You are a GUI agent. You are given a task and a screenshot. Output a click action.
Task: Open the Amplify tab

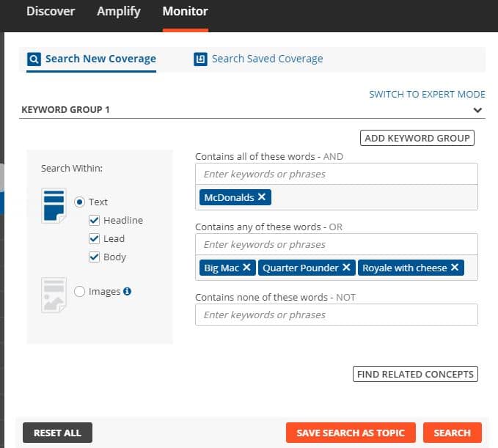(x=119, y=12)
